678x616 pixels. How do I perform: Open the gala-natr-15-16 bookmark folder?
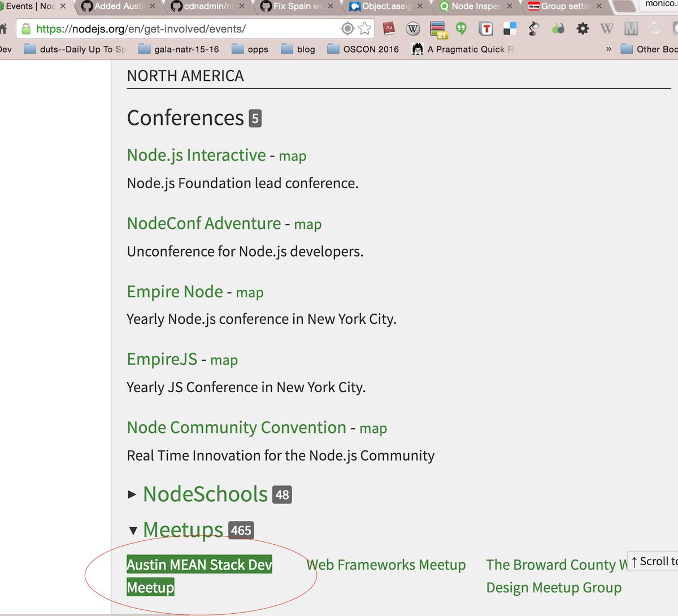click(179, 49)
